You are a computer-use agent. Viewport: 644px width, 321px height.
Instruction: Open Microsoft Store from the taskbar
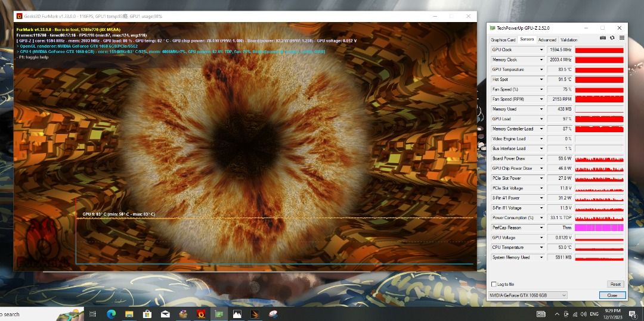(147, 314)
